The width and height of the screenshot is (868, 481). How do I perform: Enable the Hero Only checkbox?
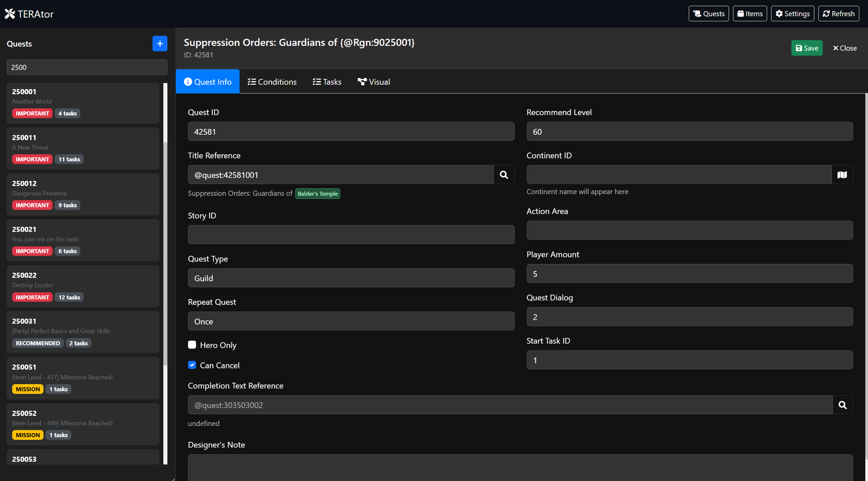coord(192,345)
